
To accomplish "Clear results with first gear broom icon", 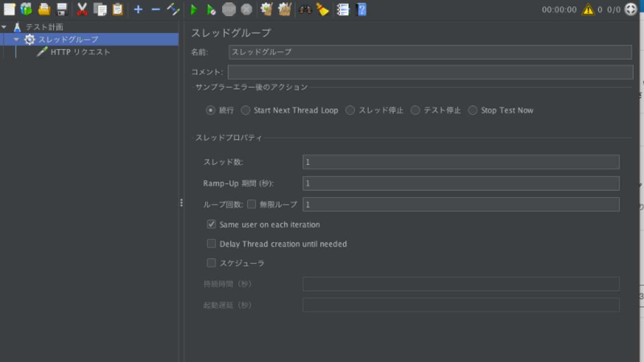I will point(267,9).
